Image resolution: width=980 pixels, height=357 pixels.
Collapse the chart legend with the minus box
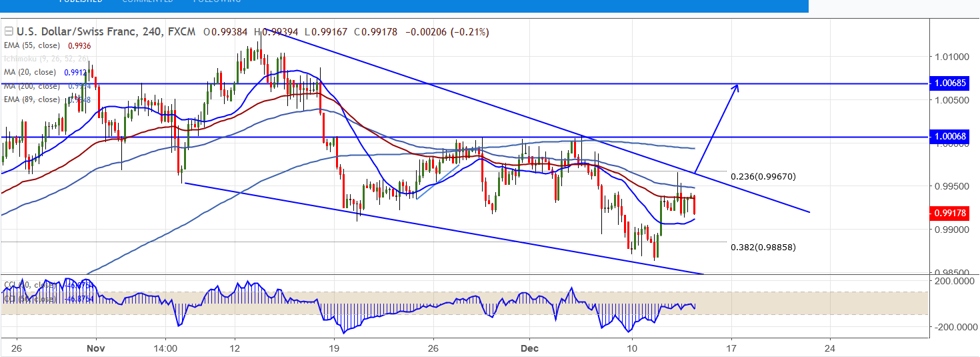click(9, 31)
